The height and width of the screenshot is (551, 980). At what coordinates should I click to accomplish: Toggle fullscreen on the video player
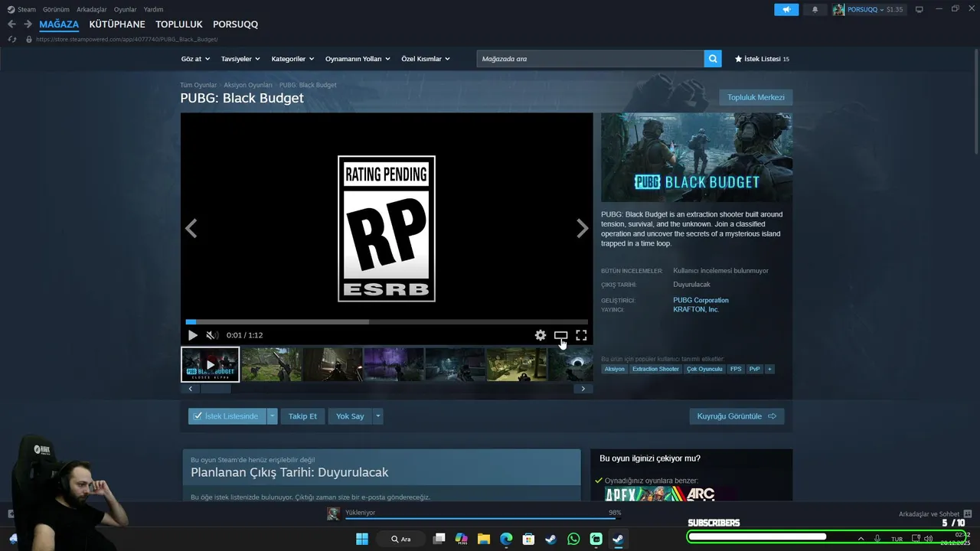tap(581, 335)
